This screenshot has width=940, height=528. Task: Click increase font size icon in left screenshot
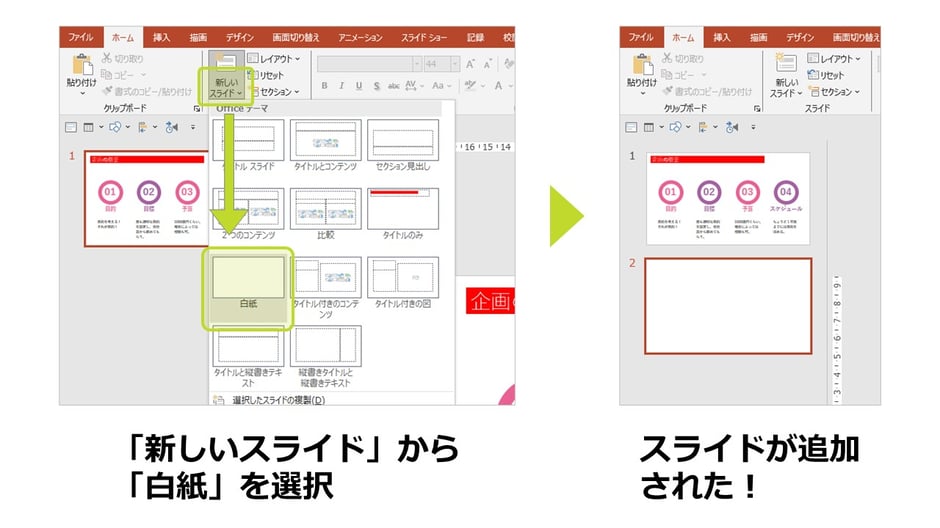click(x=471, y=64)
